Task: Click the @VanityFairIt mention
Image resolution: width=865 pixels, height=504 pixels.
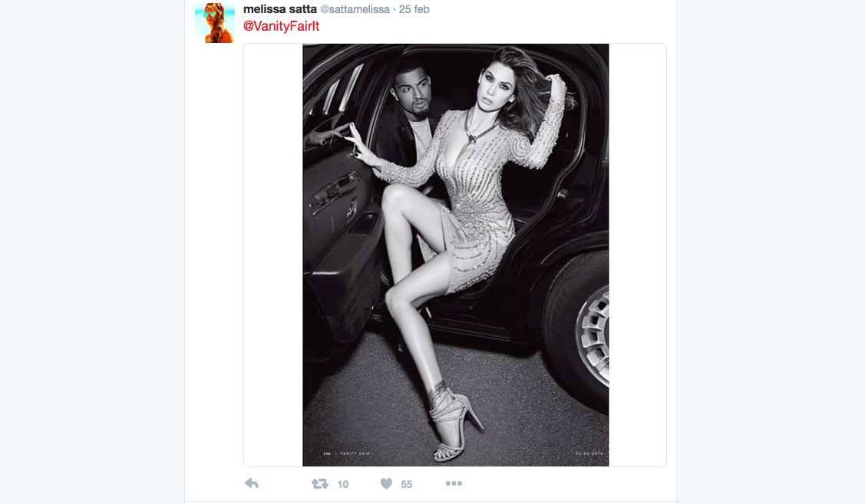Action: 282,26
